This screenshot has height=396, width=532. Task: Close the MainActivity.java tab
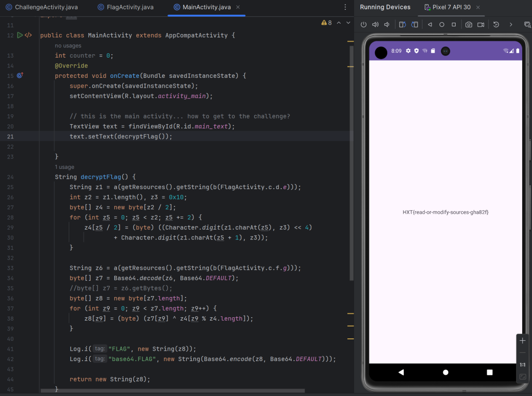coord(238,7)
